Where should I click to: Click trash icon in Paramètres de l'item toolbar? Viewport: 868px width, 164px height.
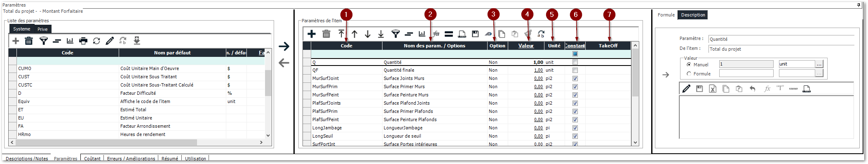click(x=326, y=34)
